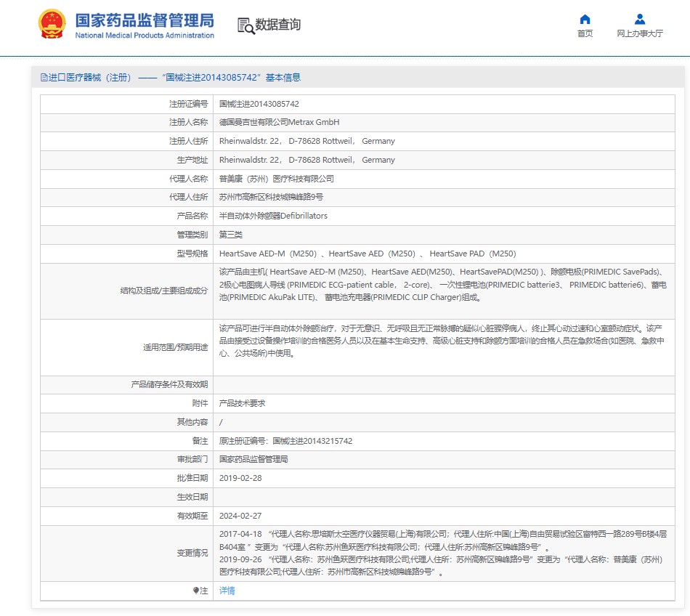Select the 2017-04-18 change record text
Image resolution: width=690 pixels, height=616 pixels.
(x=443, y=540)
